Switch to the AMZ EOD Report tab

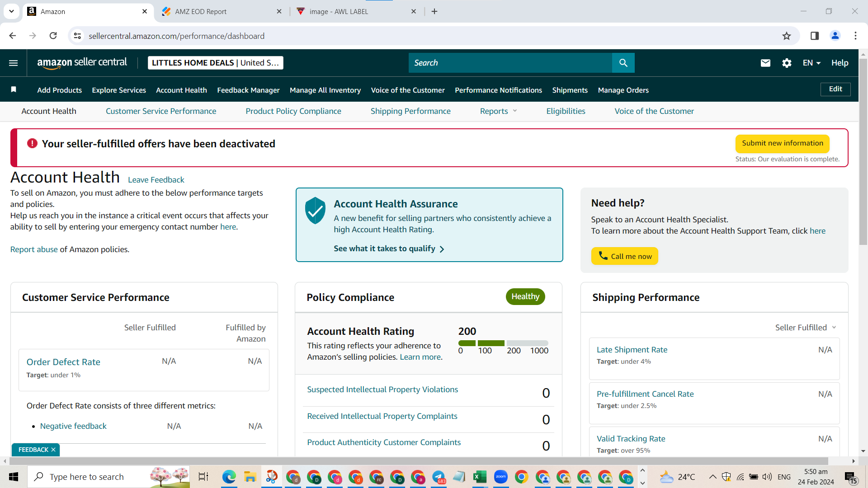[222, 12]
